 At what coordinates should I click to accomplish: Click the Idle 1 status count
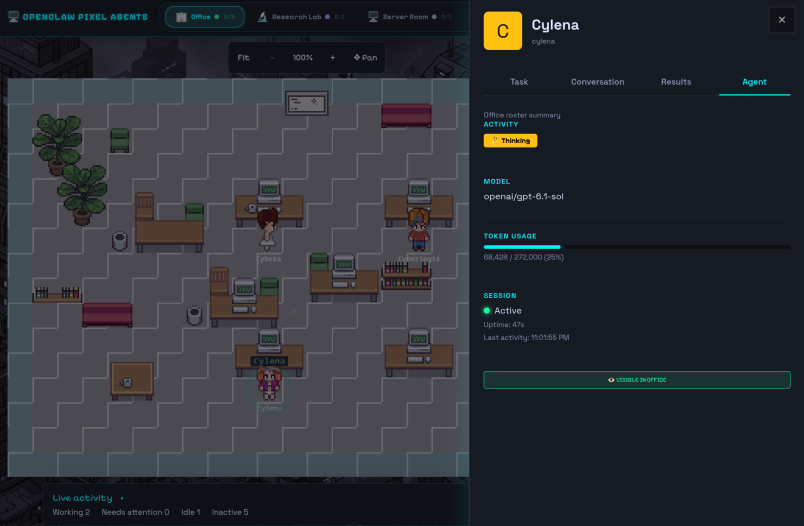point(191,512)
